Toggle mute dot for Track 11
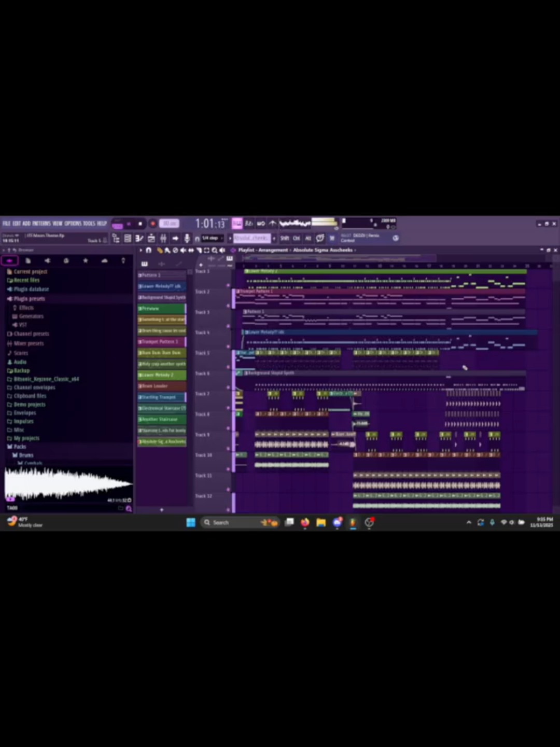 (x=228, y=489)
